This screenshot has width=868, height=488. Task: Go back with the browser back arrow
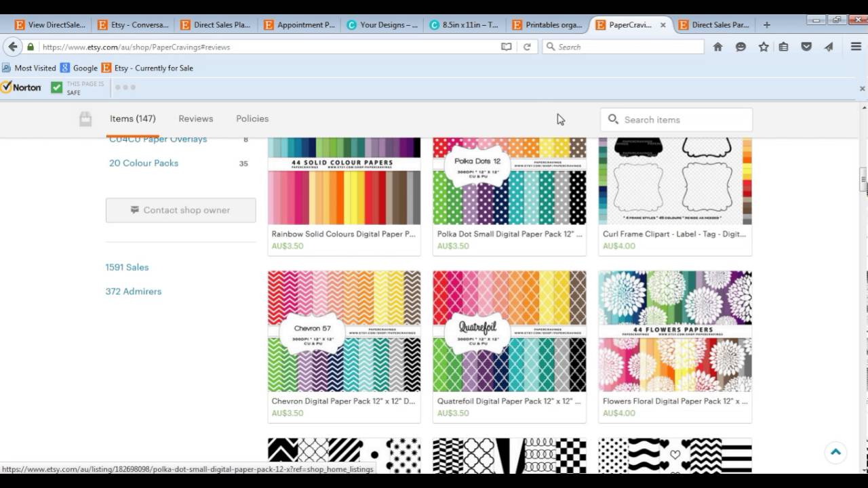(x=12, y=47)
